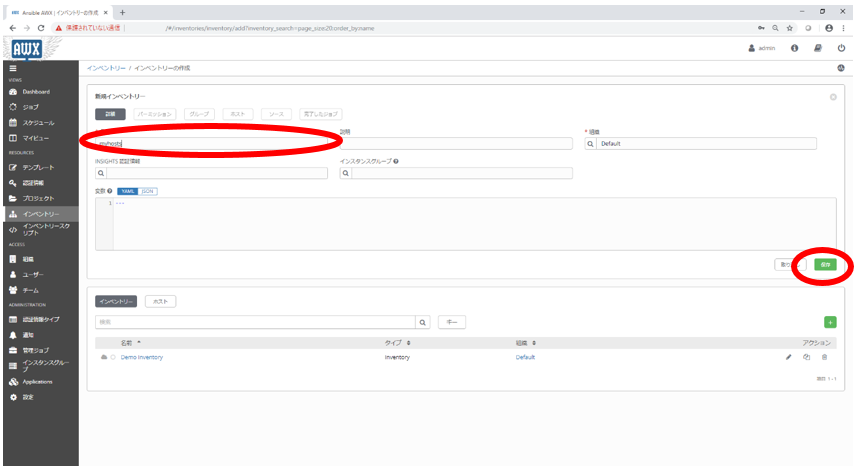Click the green 保存 save button
Image resolution: width=860 pixels, height=471 pixels.
point(824,264)
